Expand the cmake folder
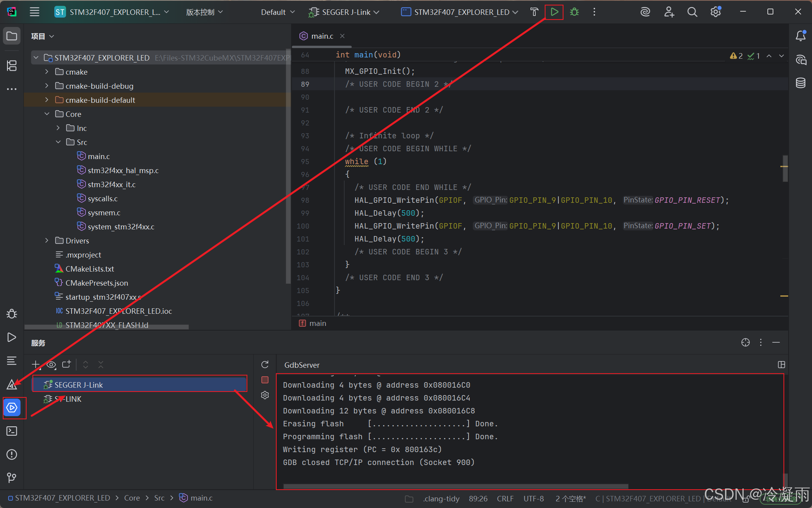The width and height of the screenshot is (812, 508). pyautogui.click(x=47, y=72)
